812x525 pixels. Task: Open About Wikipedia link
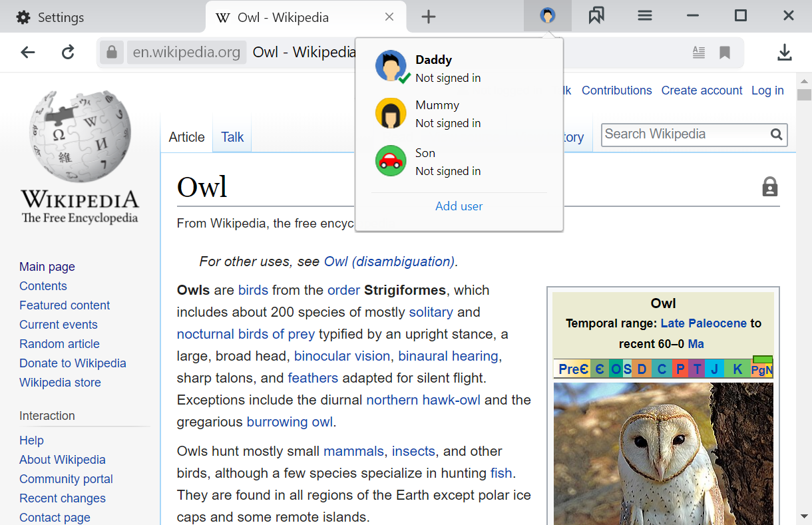(x=63, y=460)
